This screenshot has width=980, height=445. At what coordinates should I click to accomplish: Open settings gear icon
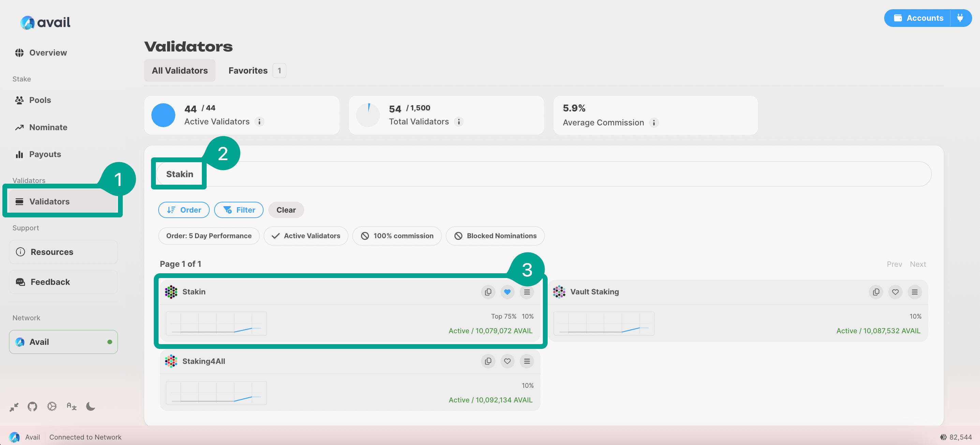pos(52,406)
